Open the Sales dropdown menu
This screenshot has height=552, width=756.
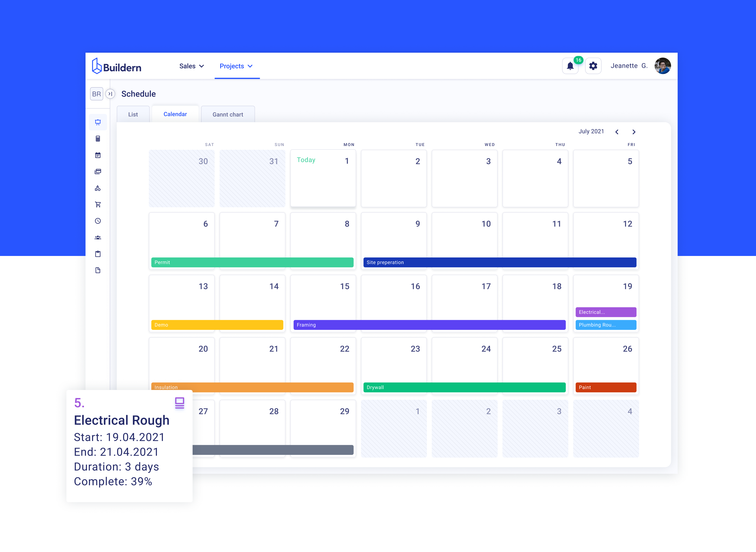pyautogui.click(x=192, y=66)
